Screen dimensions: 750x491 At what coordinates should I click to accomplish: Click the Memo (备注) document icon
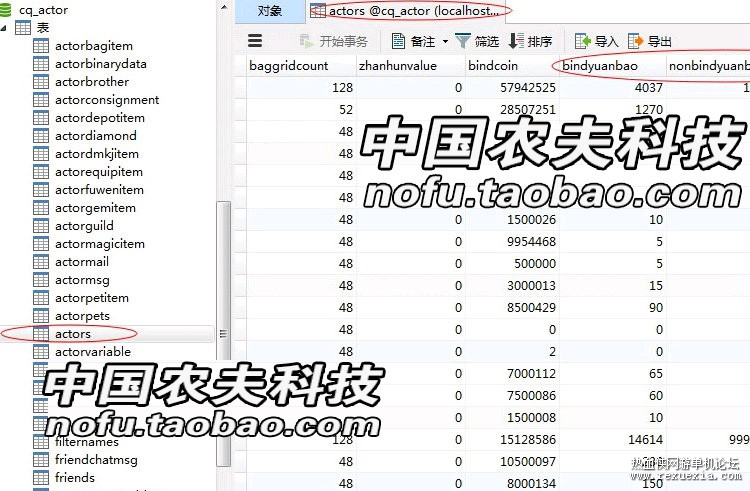pos(398,41)
